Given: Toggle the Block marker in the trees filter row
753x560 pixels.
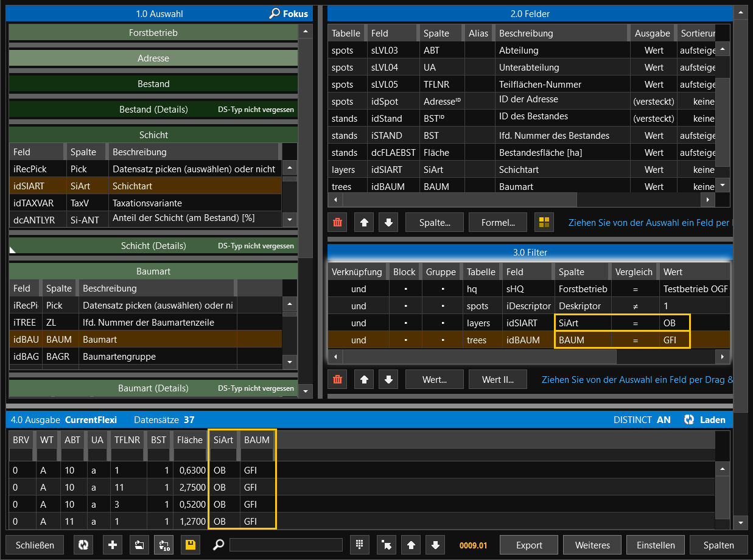Looking at the screenshot, I should 404,340.
